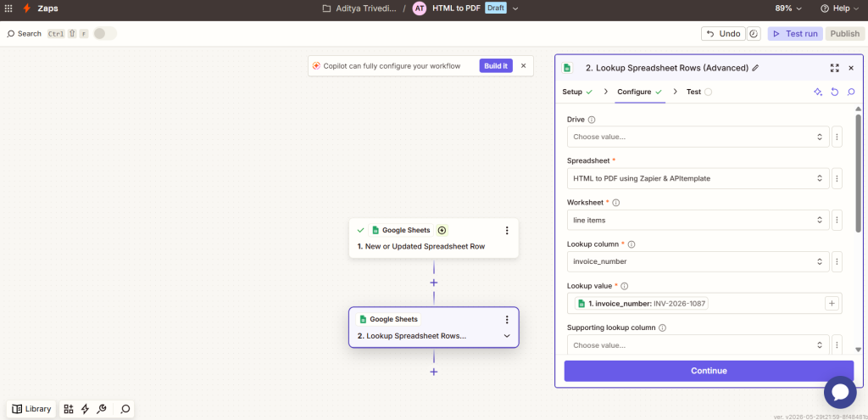
Task: Open the Spreadsheet dropdown
Action: click(x=698, y=178)
